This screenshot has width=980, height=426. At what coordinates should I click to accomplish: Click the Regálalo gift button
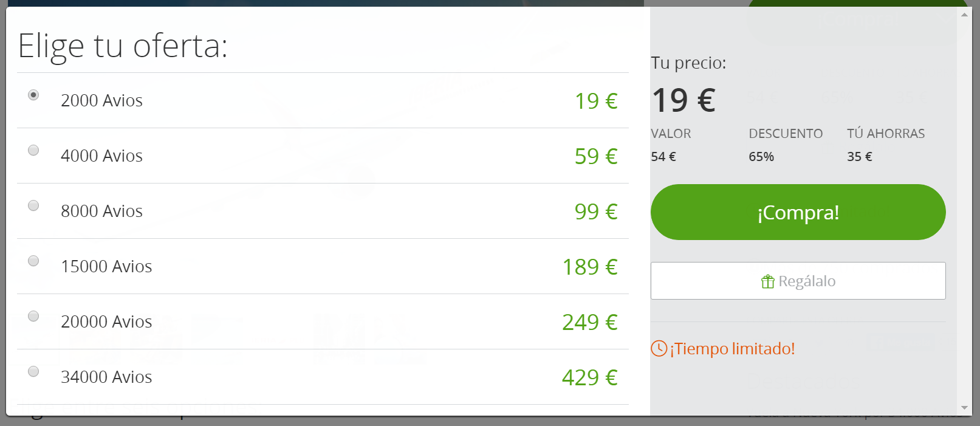[798, 281]
